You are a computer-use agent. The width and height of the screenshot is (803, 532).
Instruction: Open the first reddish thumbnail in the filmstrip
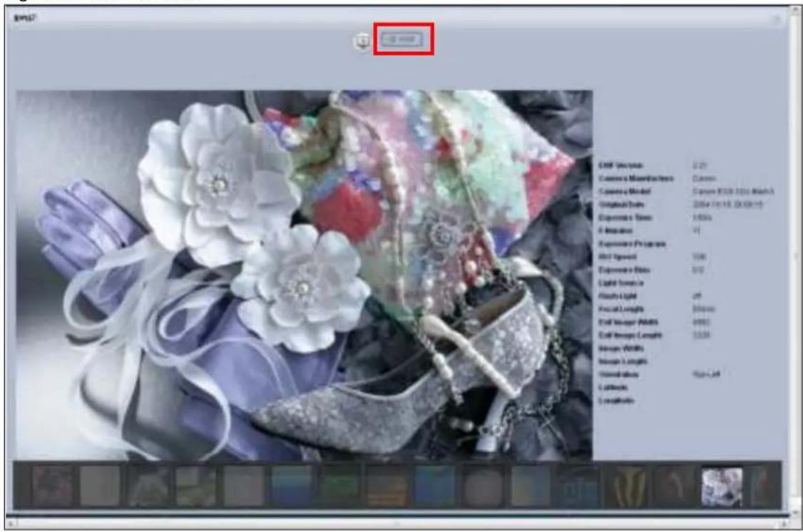[52, 486]
